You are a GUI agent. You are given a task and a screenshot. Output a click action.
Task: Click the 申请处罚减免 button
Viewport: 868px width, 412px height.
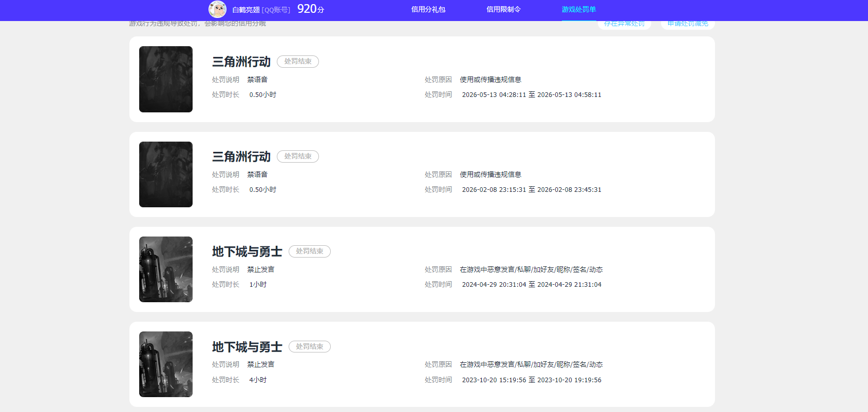point(688,24)
